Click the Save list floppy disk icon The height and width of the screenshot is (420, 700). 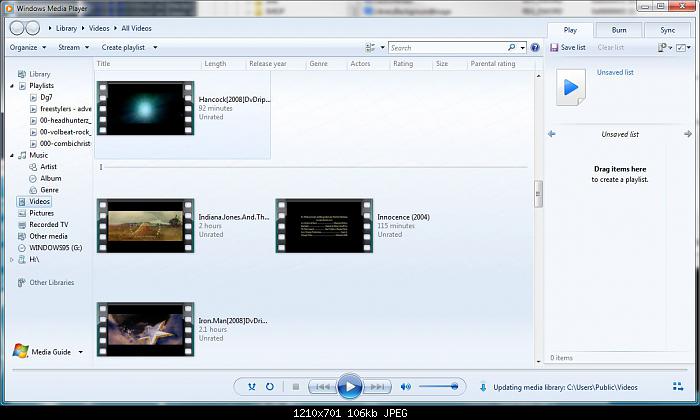point(554,47)
